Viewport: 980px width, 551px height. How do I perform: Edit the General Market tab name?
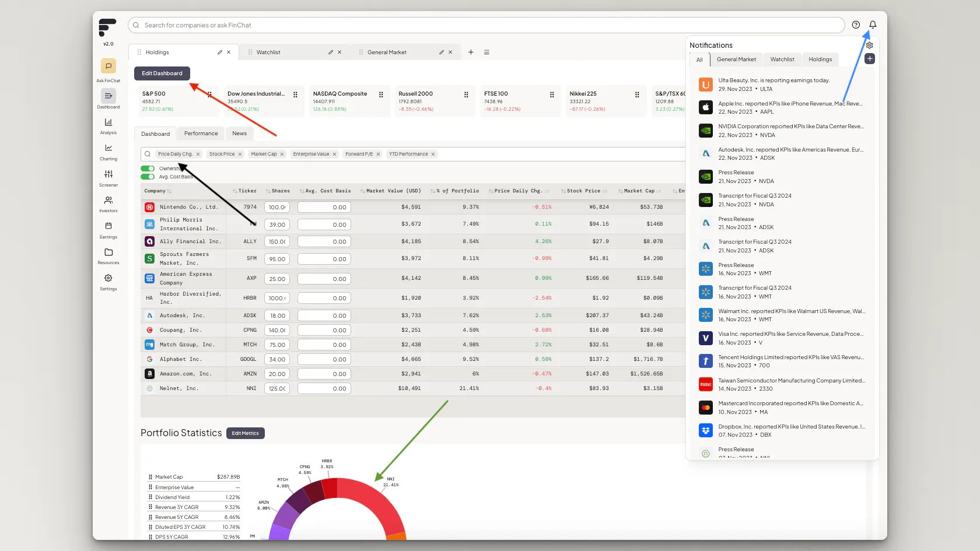pos(442,52)
